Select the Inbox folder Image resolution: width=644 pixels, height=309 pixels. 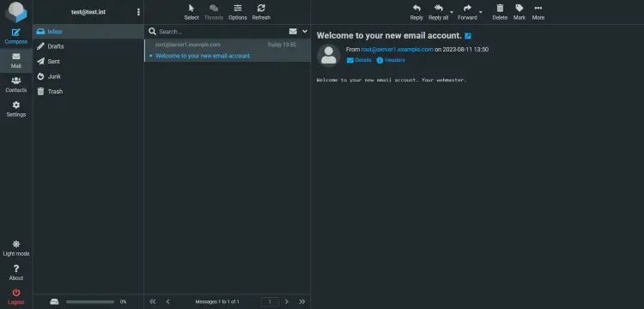pos(88,31)
